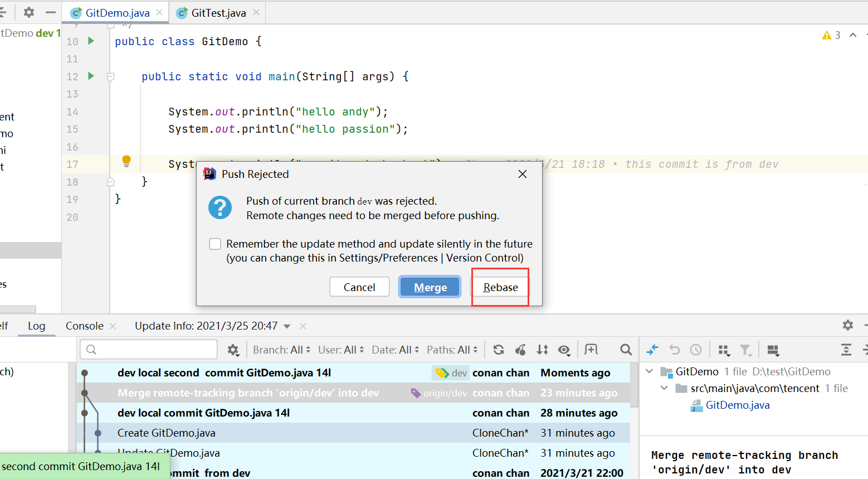This screenshot has width=868, height=479.
Task: Open the Log tab
Action: tap(36, 326)
